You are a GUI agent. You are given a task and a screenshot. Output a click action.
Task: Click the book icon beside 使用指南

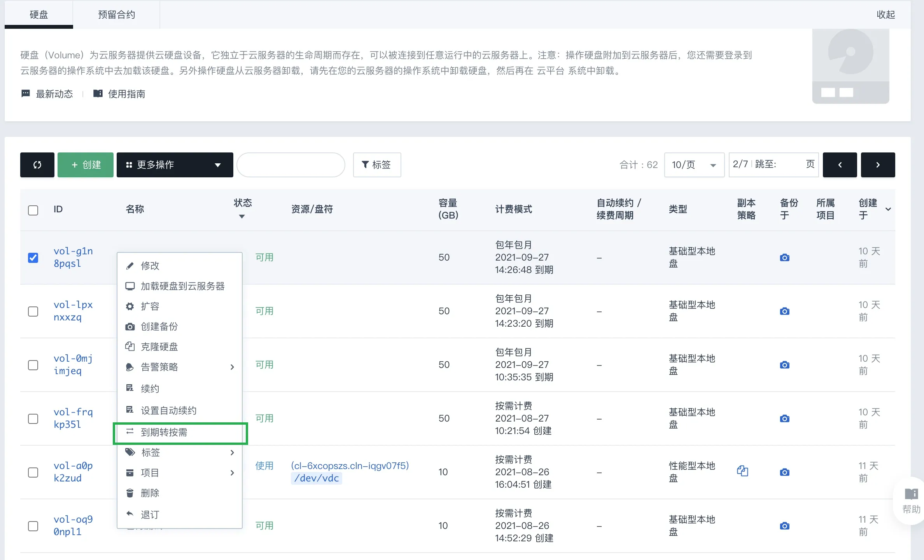(x=98, y=94)
